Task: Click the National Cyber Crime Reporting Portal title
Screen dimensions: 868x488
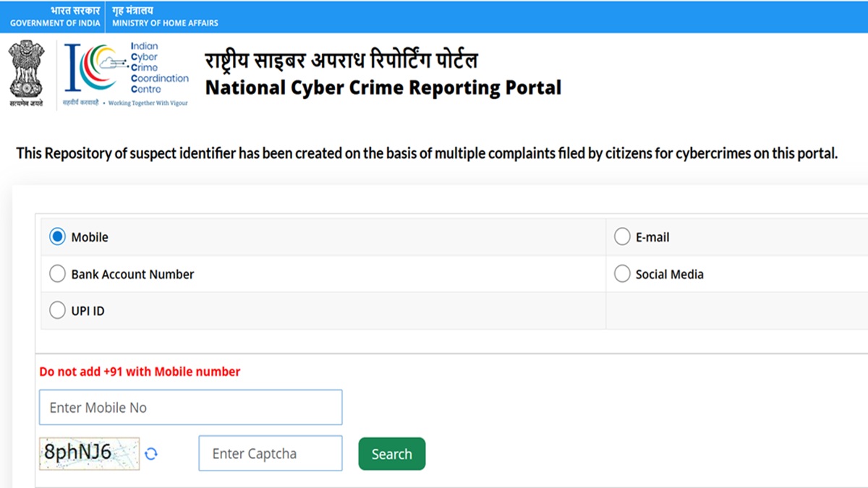Action: point(383,88)
